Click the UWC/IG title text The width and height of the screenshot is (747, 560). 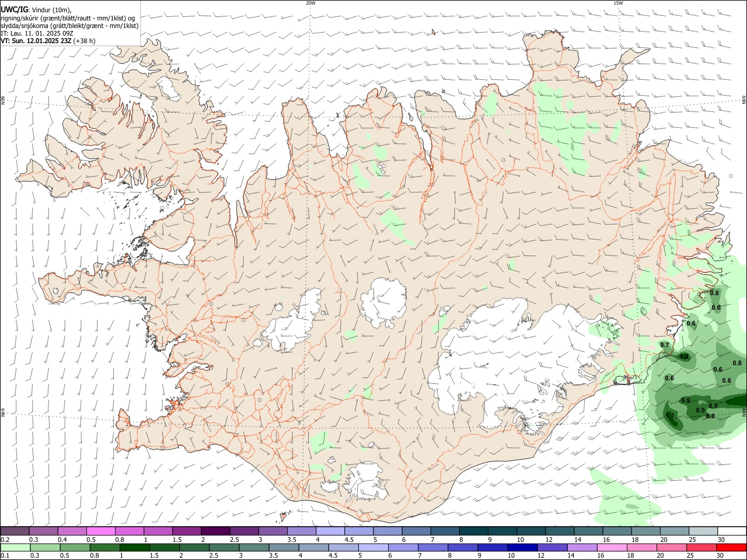pos(15,10)
